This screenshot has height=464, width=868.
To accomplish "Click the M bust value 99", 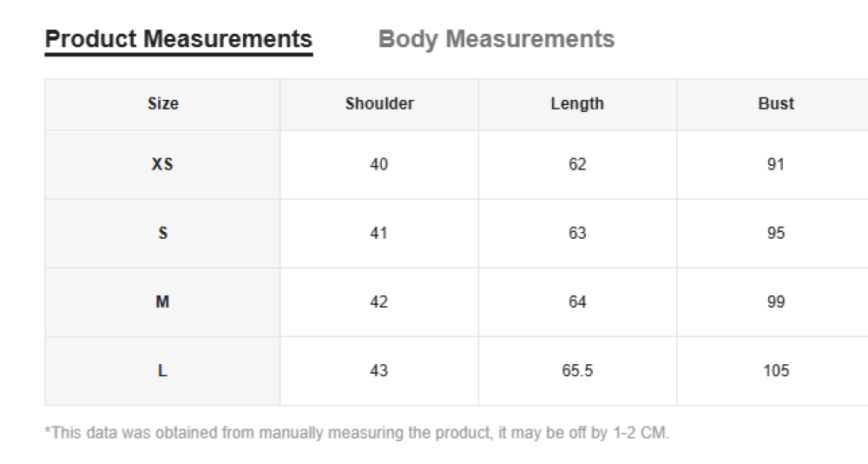I will (775, 302).
